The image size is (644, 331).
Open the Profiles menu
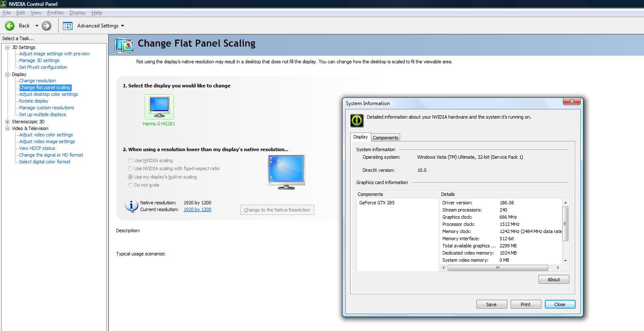pos(55,13)
